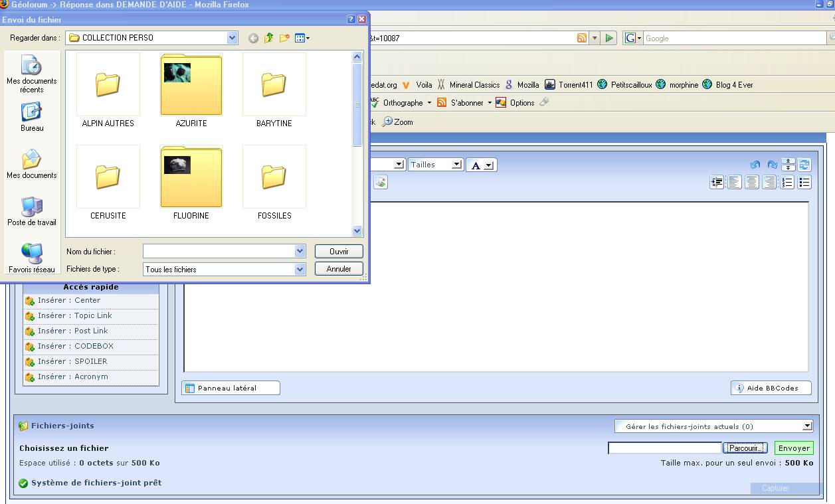
Task: Click the redo arrow in editor
Action: (772, 165)
